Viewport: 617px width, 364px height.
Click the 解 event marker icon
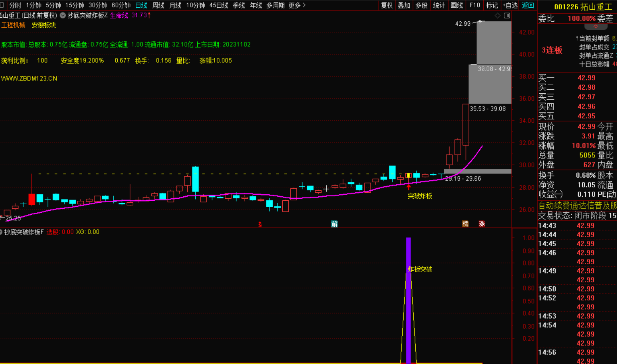coord(334,224)
